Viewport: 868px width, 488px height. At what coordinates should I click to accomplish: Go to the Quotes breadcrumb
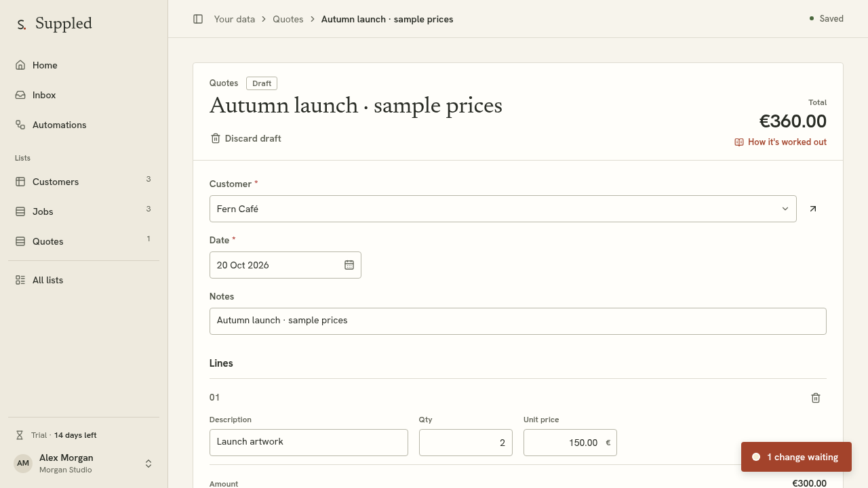288,19
